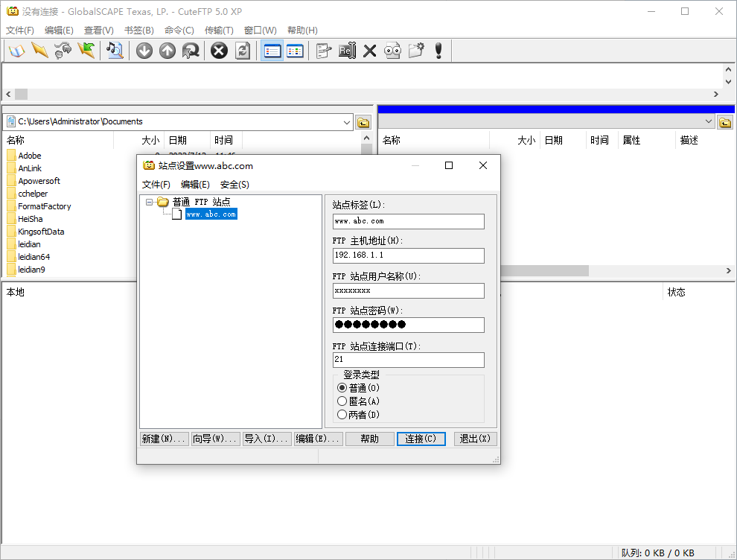Select 两者(D) login type
This screenshot has width=737, height=560.
342,415
